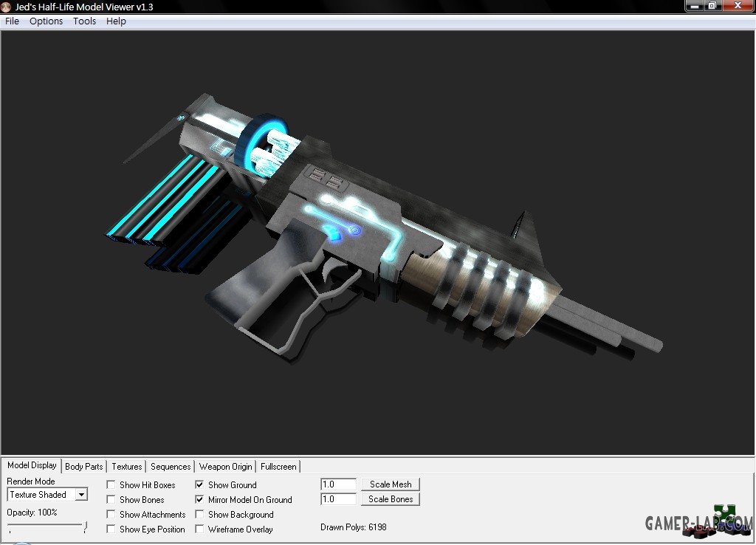Switch to the Weapon Origin tab
This screenshot has width=756, height=545.
pyautogui.click(x=225, y=467)
